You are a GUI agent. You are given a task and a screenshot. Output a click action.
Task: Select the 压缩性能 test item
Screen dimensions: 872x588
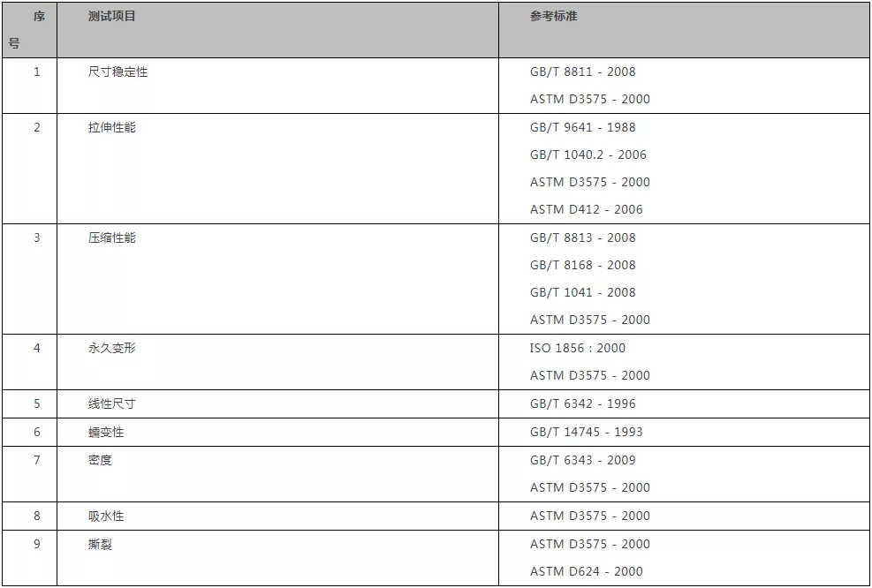[112, 238]
